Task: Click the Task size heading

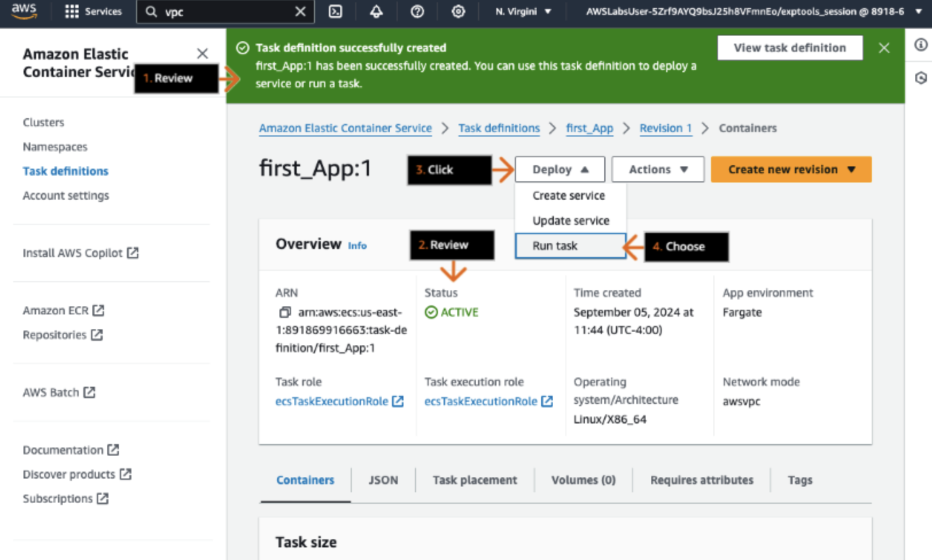Action: click(x=306, y=542)
